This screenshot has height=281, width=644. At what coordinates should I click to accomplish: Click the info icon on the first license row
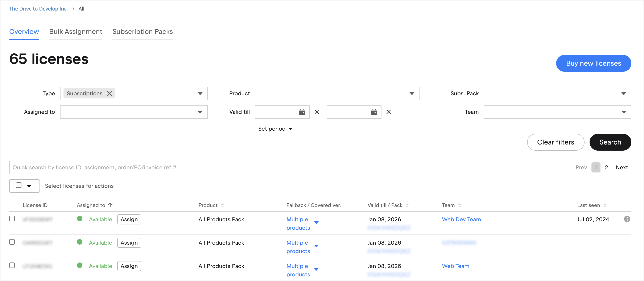click(x=627, y=219)
